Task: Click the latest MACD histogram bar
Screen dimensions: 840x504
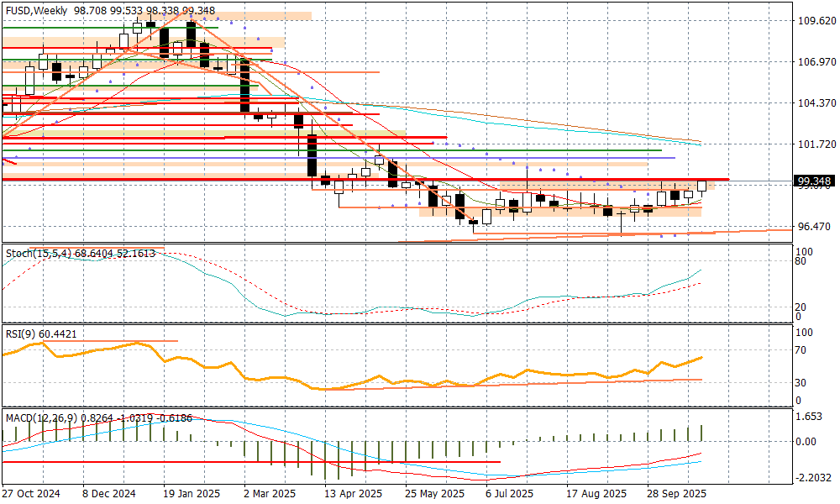Action: click(701, 433)
